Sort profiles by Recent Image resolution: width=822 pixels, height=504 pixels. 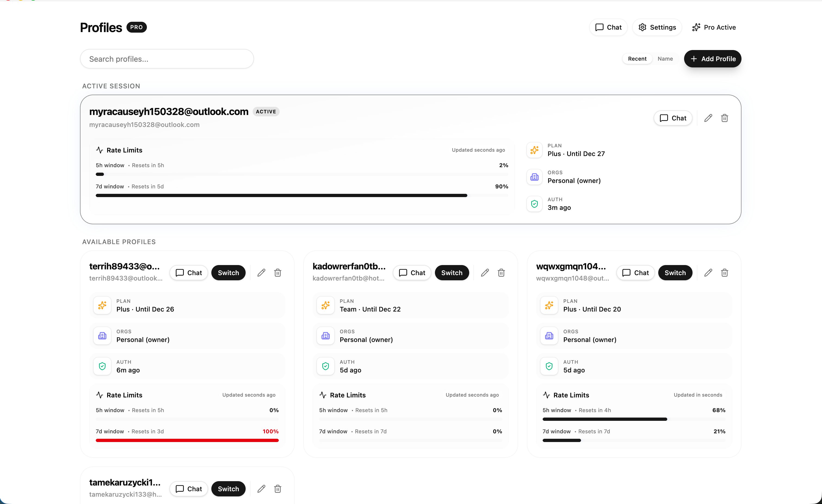(x=637, y=59)
